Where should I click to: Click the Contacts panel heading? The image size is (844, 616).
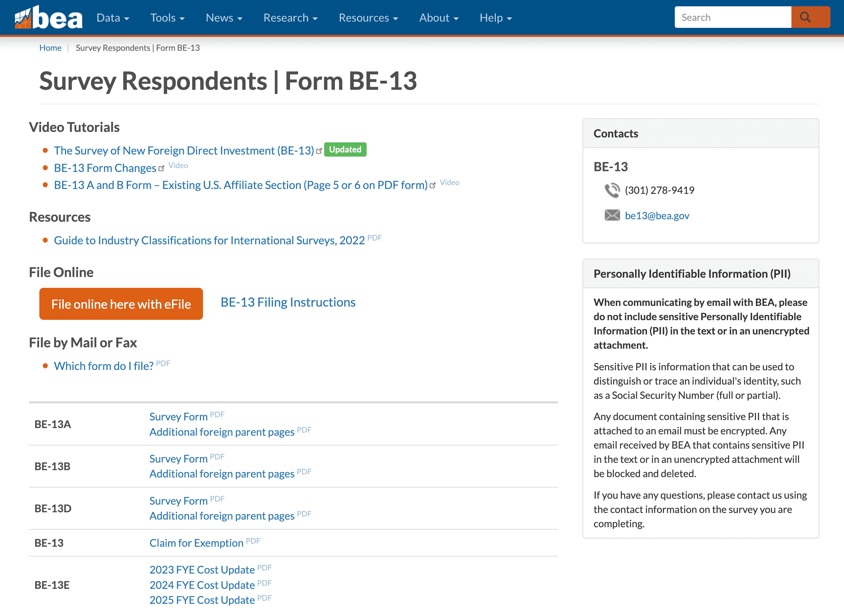point(616,134)
